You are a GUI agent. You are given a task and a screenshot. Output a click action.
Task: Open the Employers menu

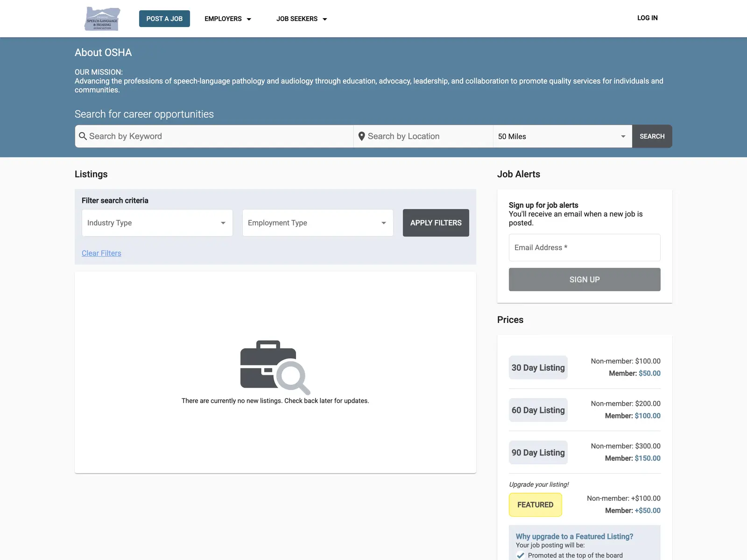click(228, 19)
